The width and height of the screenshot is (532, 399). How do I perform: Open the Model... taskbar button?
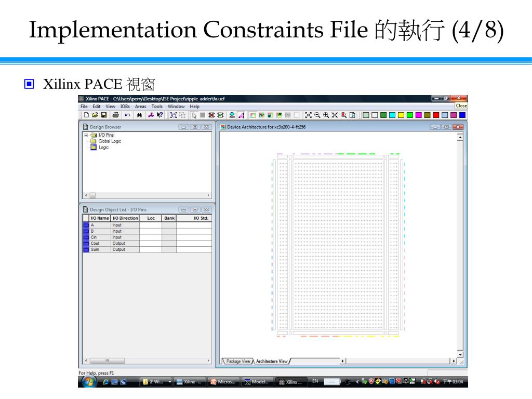tap(257, 382)
